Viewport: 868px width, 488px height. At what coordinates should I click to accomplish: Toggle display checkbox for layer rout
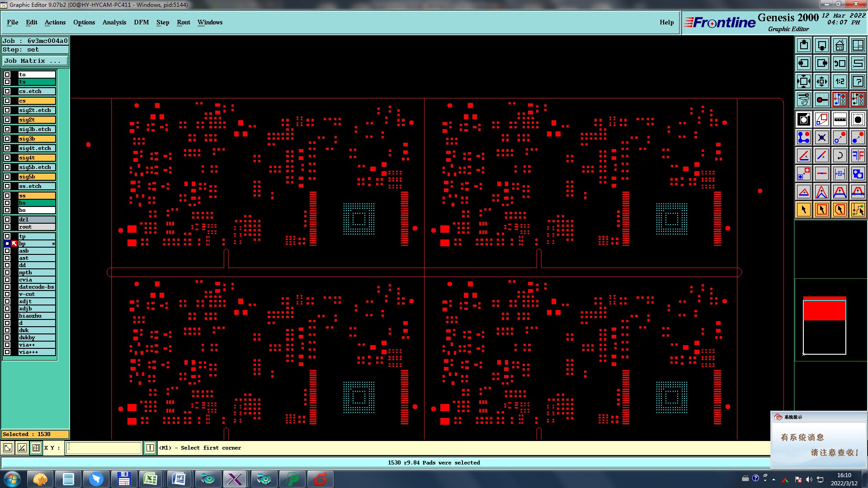pyautogui.click(x=7, y=227)
